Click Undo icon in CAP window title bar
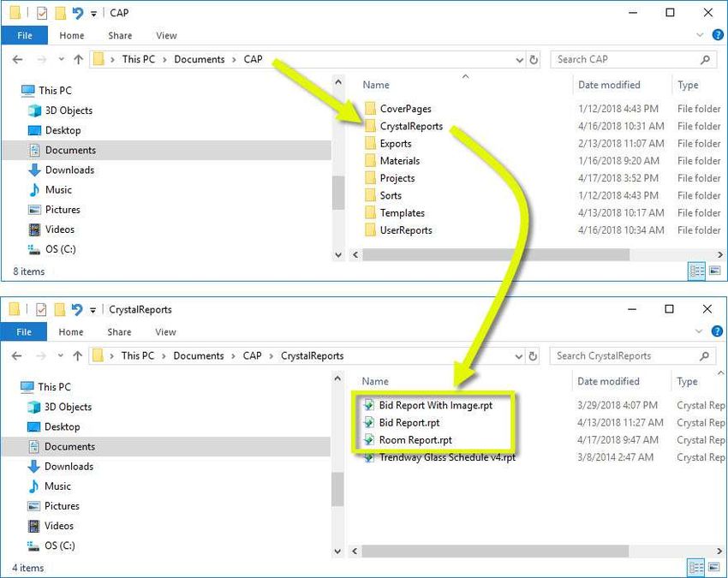Image resolution: width=728 pixels, height=578 pixels. 78,13
